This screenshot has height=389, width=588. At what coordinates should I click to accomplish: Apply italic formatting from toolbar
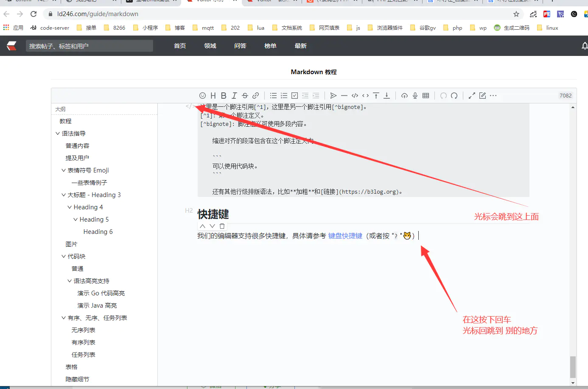(234, 96)
